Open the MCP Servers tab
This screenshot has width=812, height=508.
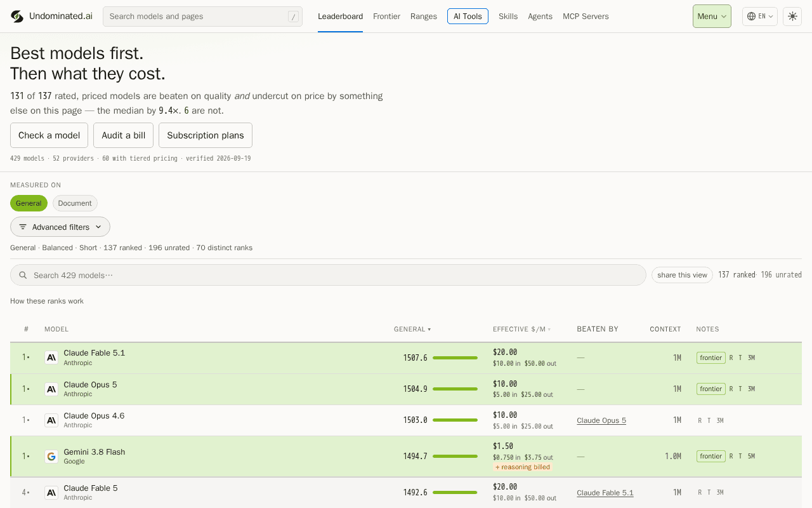coord(586,17)
